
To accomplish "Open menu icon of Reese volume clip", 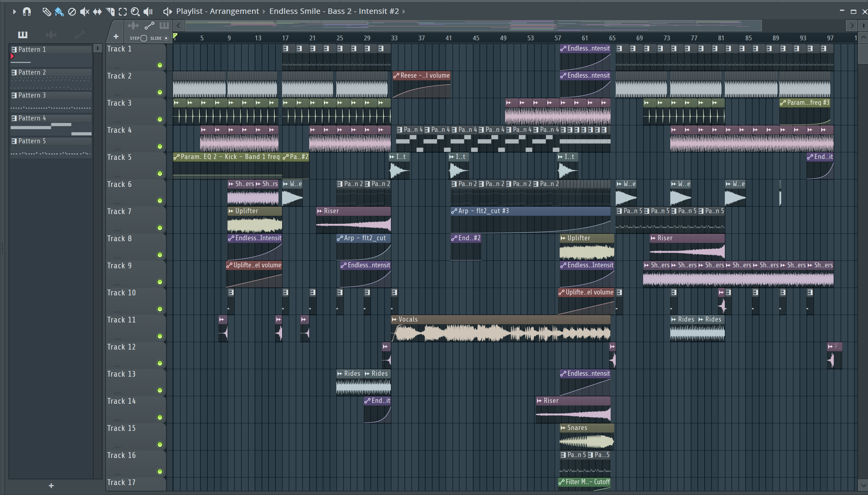I will click(x=396, y=76).
